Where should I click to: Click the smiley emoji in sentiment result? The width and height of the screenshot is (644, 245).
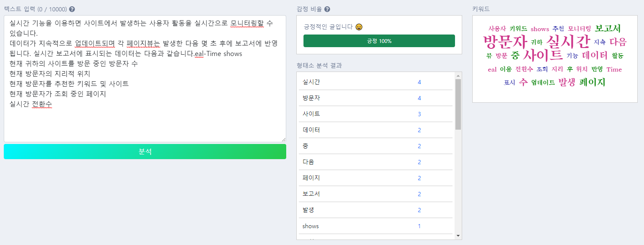coord(359,27)
